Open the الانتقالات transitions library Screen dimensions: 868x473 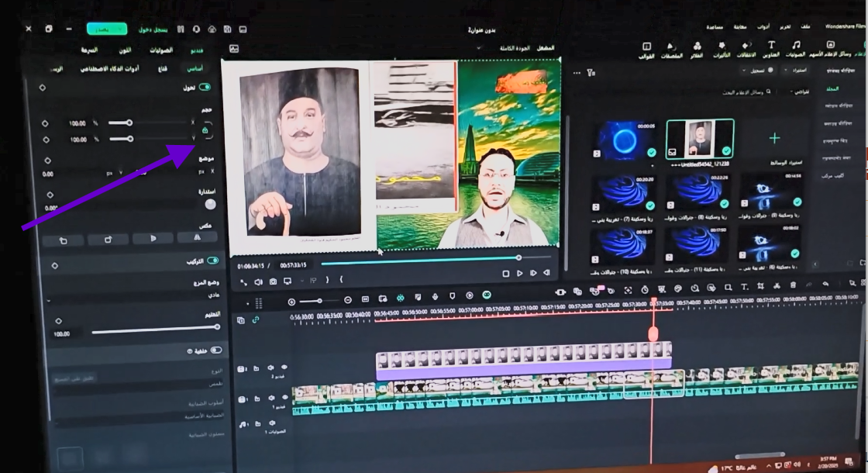pyautogui.click(x=746, y=50)
